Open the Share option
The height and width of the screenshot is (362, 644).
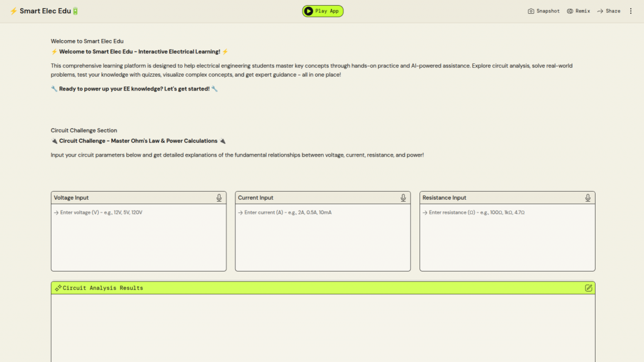click(x=609, y=11)
